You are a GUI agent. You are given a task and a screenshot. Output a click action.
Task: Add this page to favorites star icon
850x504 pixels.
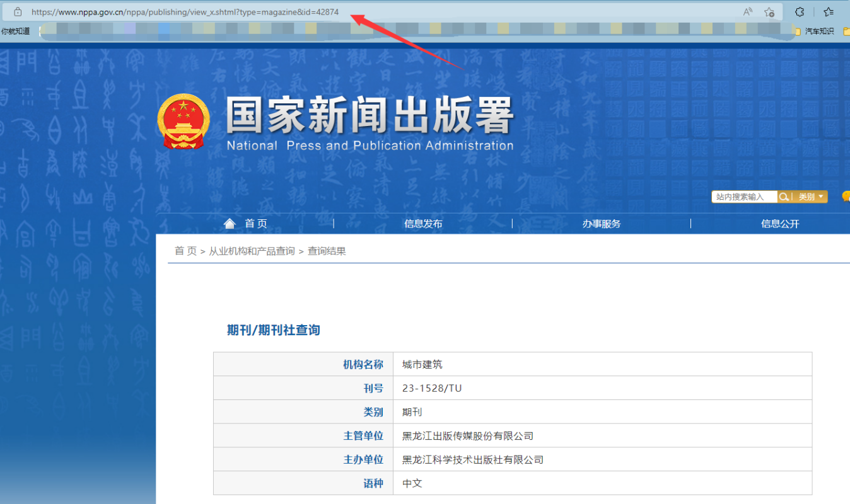769,11
